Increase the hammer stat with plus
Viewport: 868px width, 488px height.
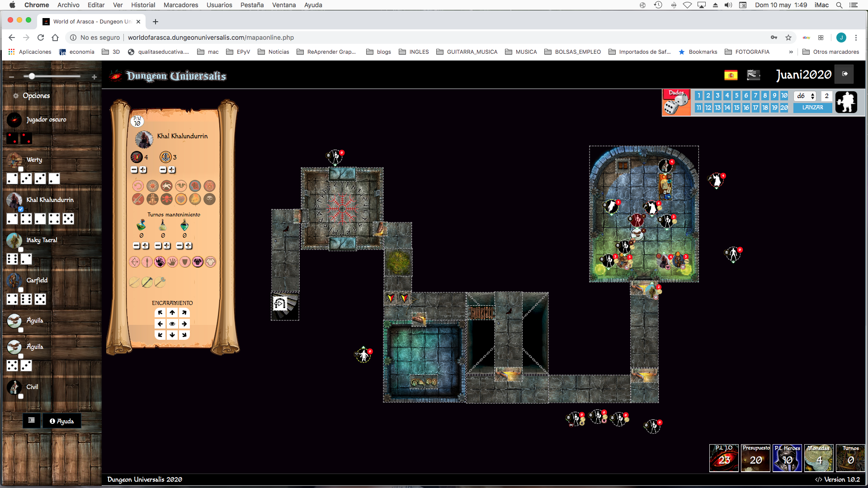[172, 170]
